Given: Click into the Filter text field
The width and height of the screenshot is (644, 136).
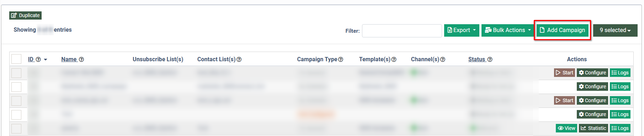Looking at the screenshot, I should click(x=402, y=31).
